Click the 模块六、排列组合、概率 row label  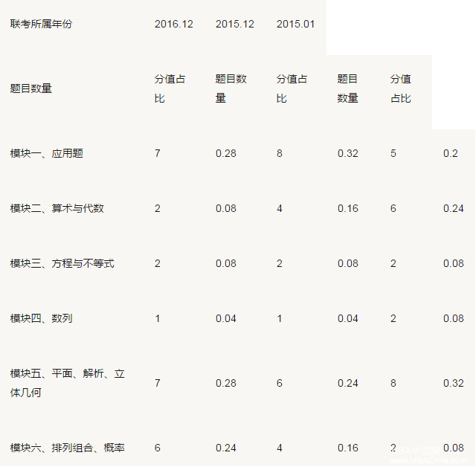point(68,448)
